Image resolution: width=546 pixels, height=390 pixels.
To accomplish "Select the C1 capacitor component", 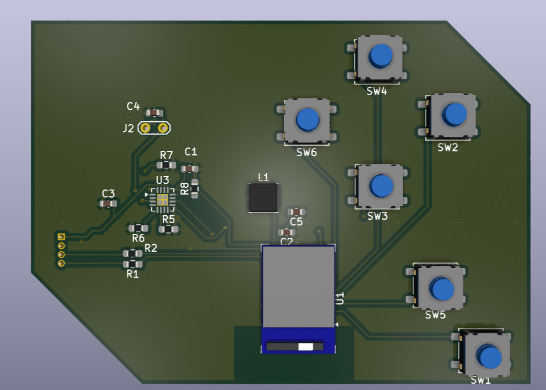I will click(189, 169).
